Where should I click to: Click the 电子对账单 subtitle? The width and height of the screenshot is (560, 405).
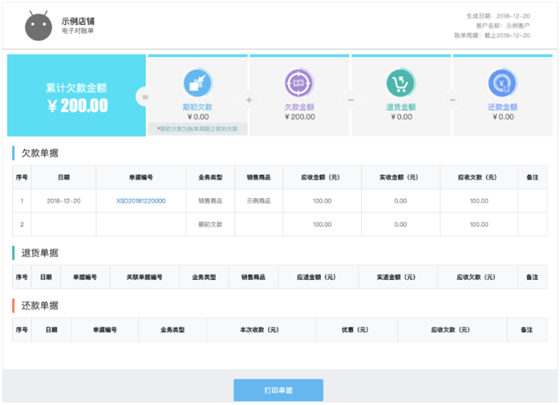(x=78, y=31)
